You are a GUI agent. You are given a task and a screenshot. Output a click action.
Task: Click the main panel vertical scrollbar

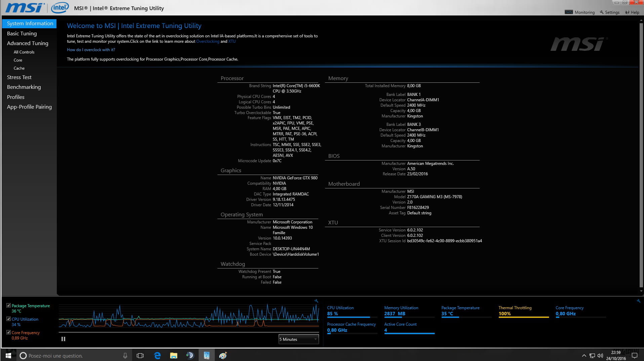[641, 155]
